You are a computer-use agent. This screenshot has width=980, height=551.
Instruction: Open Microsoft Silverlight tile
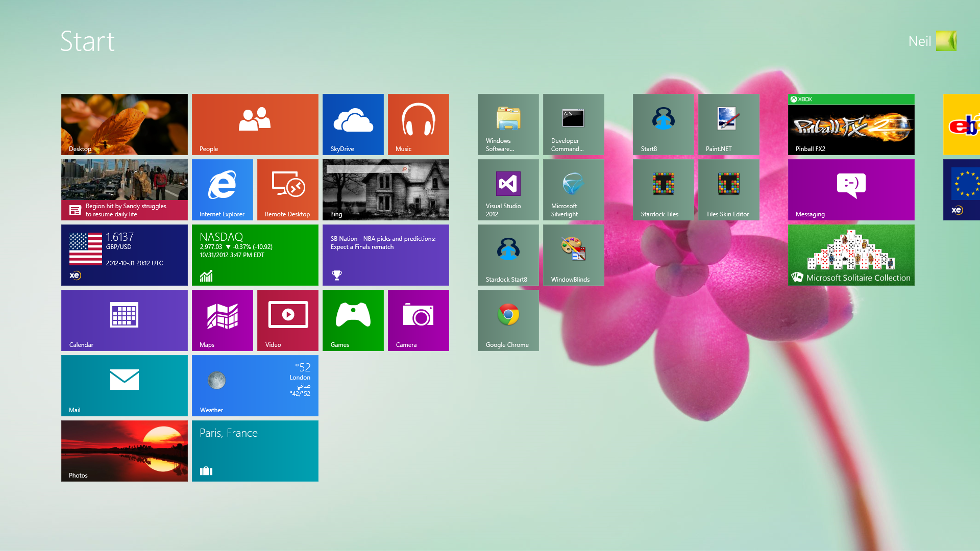[x=573, y=189]
